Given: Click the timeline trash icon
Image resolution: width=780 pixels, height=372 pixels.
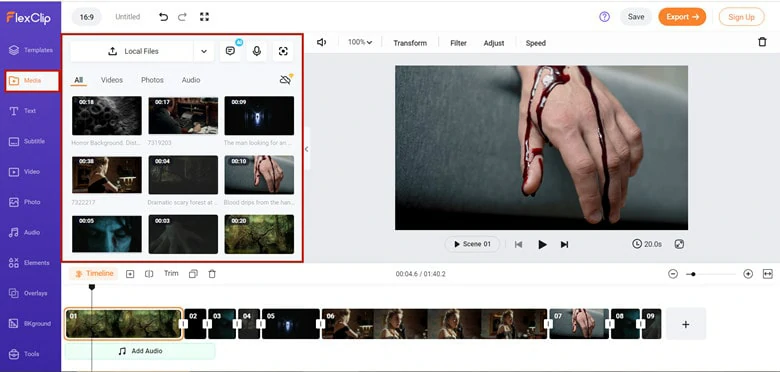Looking at the screenshot, I should pos(212,274).
